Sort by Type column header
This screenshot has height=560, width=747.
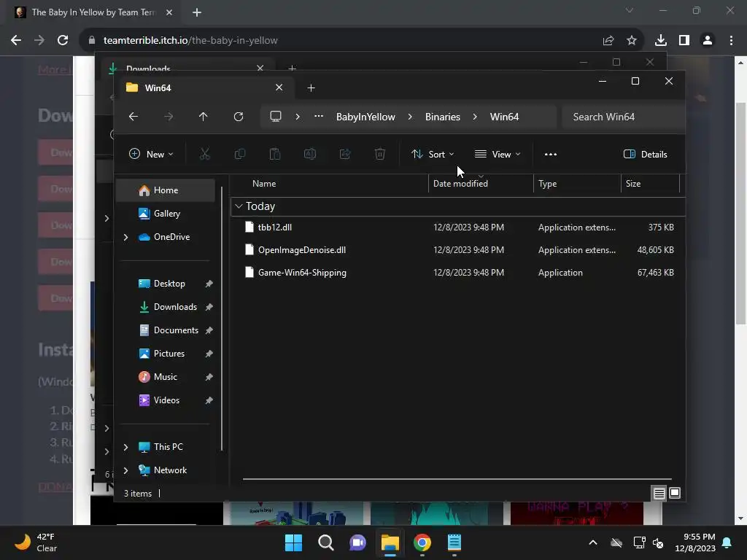click(577, 184)
